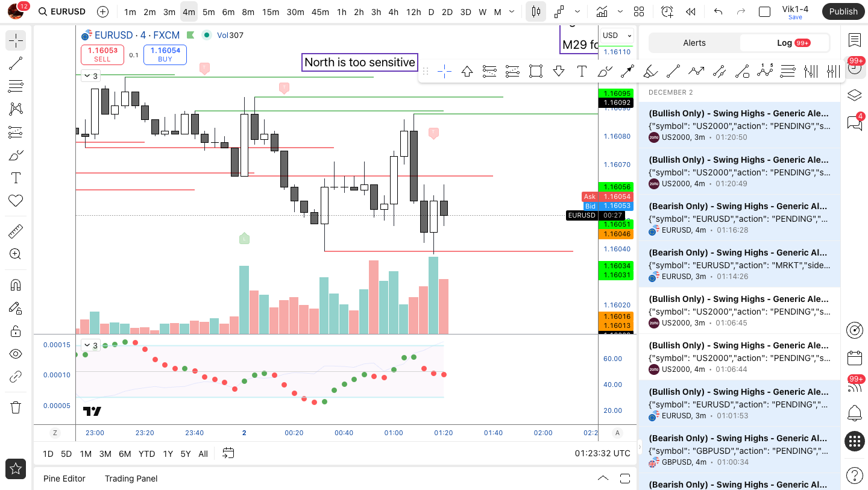Toggle stay in drawing mode
Image resolution: width=868 pixels, height=490 pixels.
[x=16, y=308]
